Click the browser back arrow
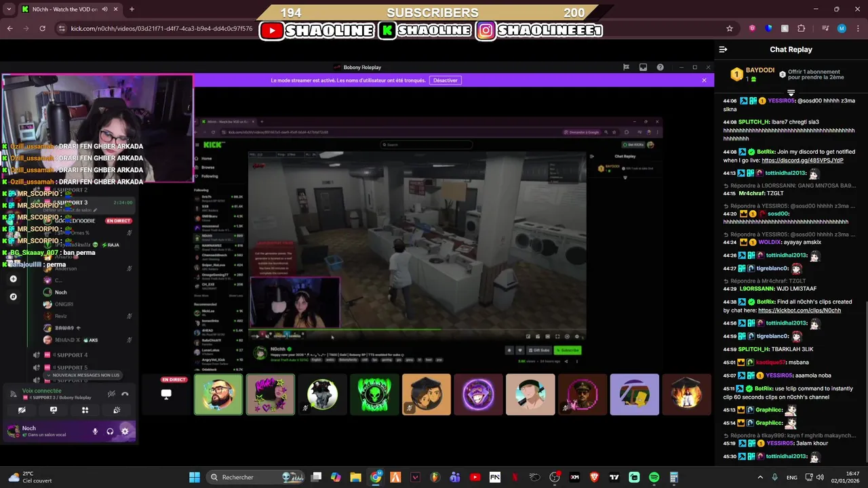The height and width of the screenshot is (488, 868). [x=9, y=28]
